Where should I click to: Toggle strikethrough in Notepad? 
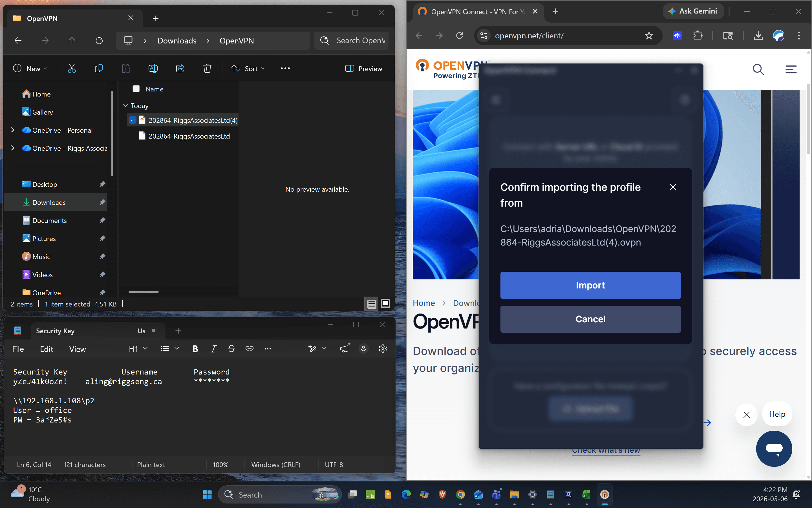pyautogui.click(x=231, y=349)
